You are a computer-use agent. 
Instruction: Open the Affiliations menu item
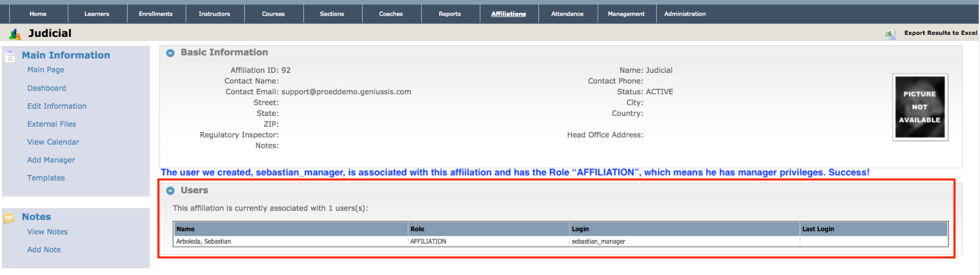pos(508,14)
